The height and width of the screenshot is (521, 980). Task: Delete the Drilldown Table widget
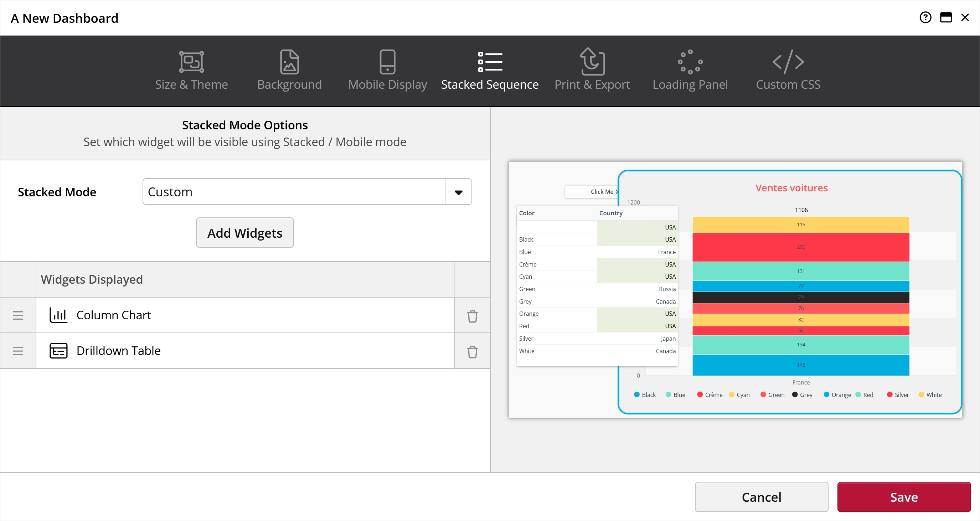coord(472,351)
